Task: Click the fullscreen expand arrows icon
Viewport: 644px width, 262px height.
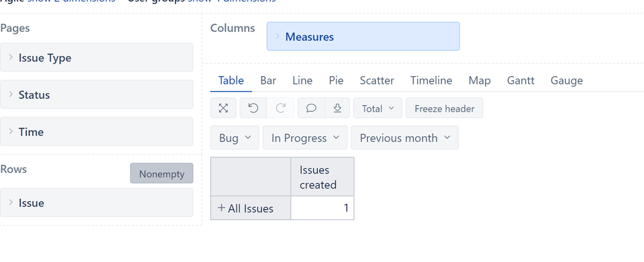Action: point(223,108)
